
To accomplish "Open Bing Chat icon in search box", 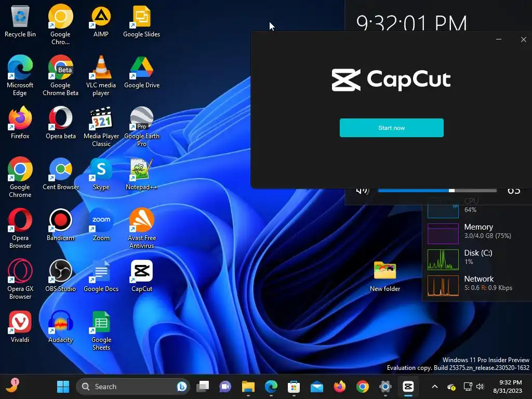I will (x=181, y=387).
